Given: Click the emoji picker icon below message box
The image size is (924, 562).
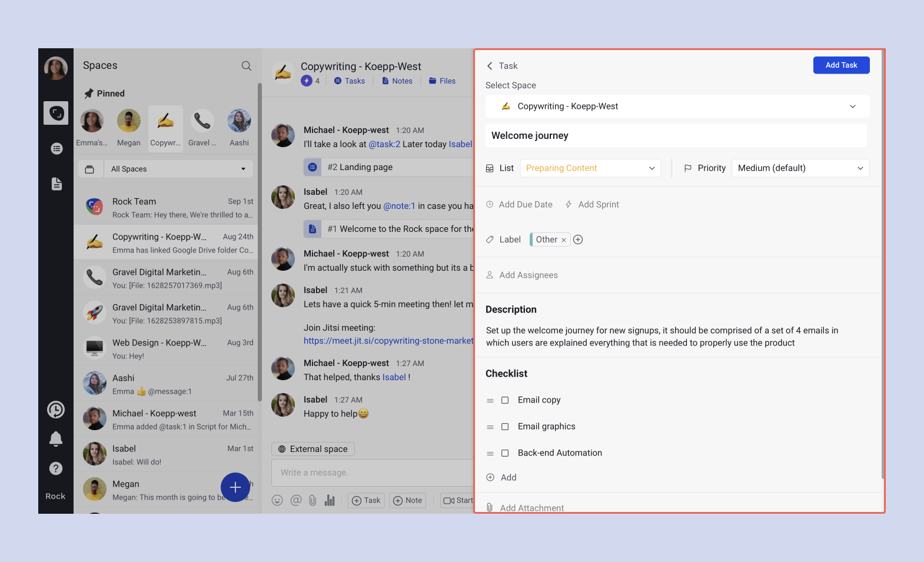Looking at the screenshot, I should (x=277, y=500).
